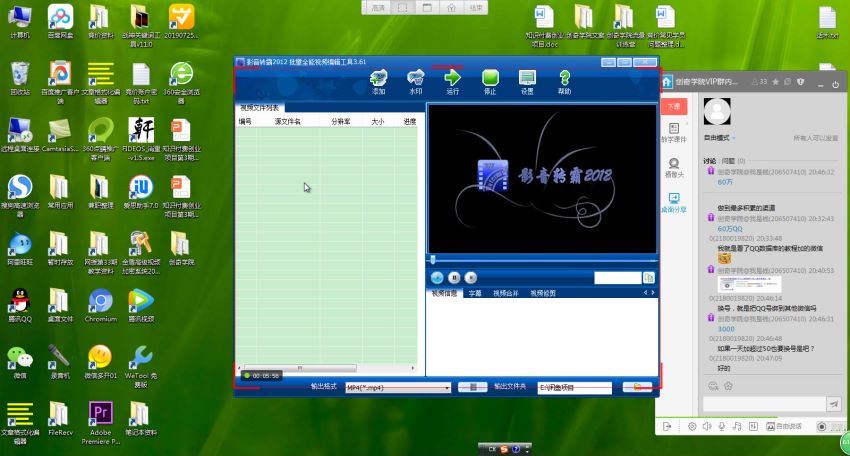Screen dimensions: 850x456
Task: Click the 分辨率 column header
Action: tap(340, 121)
